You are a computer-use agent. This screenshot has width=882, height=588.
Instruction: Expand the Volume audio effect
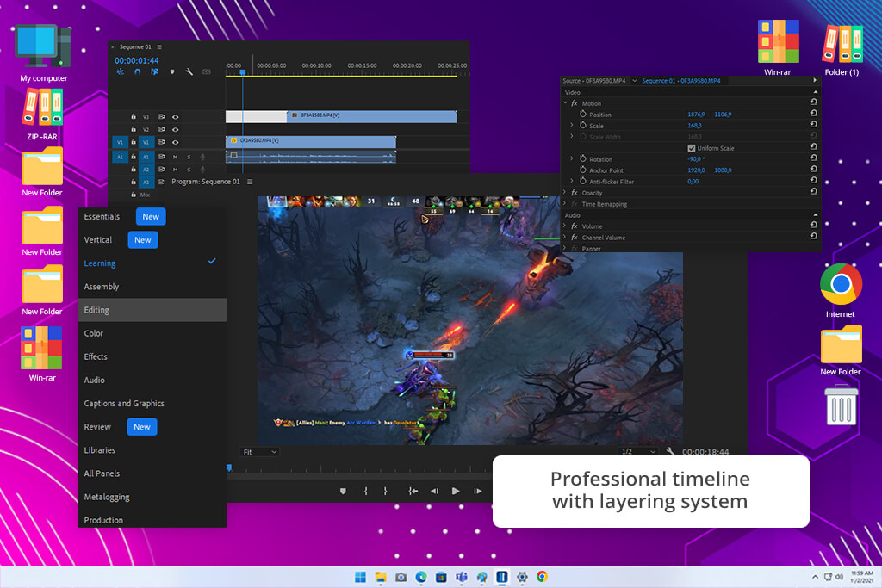[565, 226]
